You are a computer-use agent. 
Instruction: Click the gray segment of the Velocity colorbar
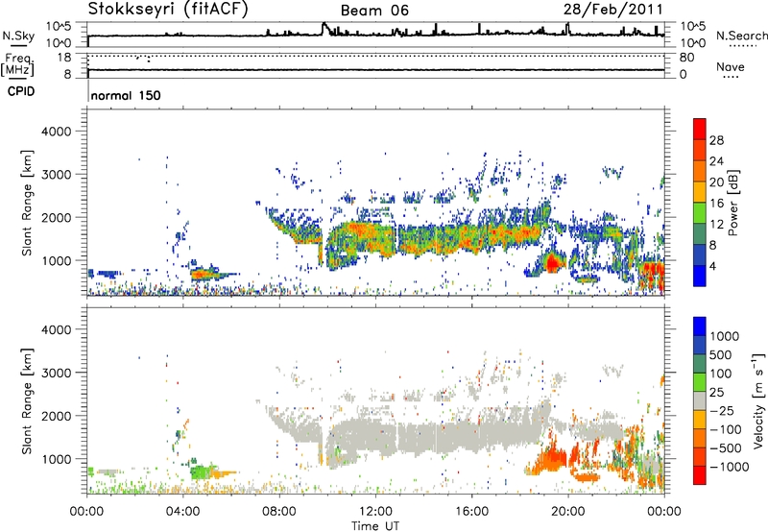[700, 401]
